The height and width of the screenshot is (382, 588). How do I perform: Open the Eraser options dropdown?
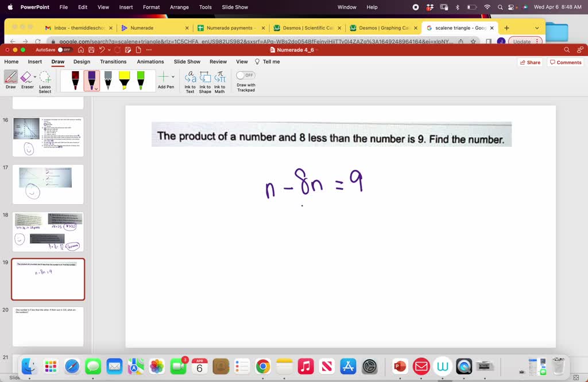pyautogui.click(x=35, y=77)
